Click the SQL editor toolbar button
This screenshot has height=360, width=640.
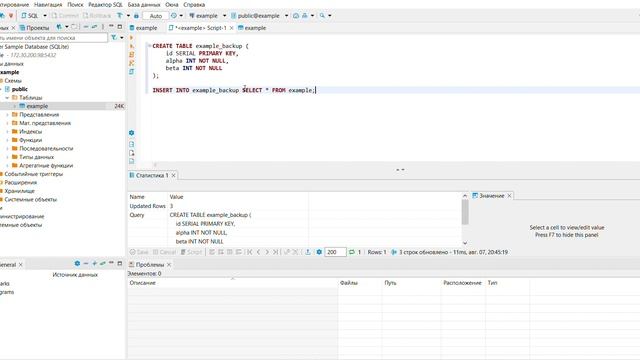pyautogui.click(x=30, y=16)
